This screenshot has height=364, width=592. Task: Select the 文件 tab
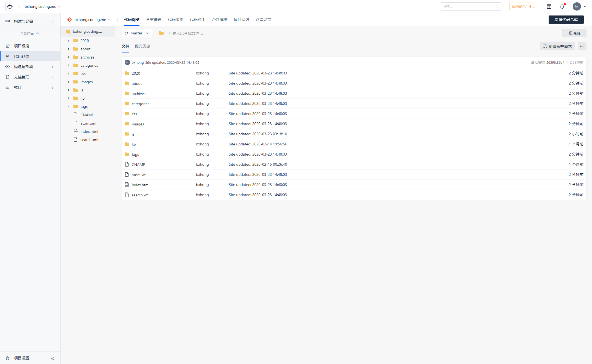[x=125, y=46]
